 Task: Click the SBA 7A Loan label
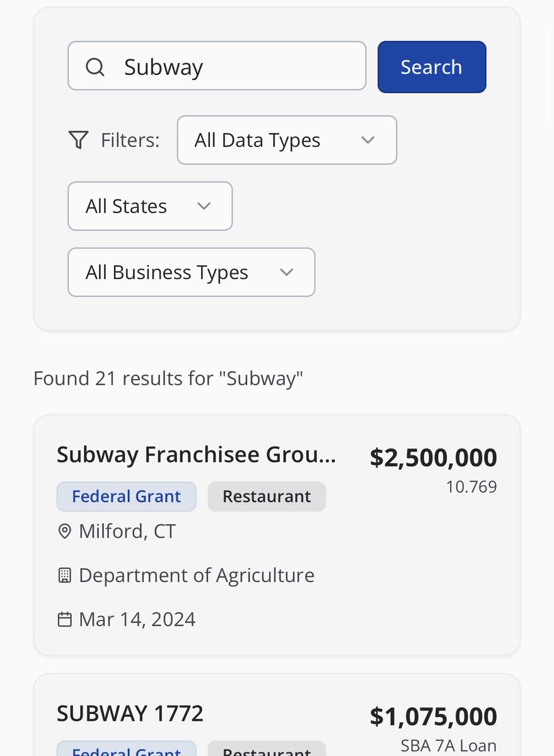(448, 746)
